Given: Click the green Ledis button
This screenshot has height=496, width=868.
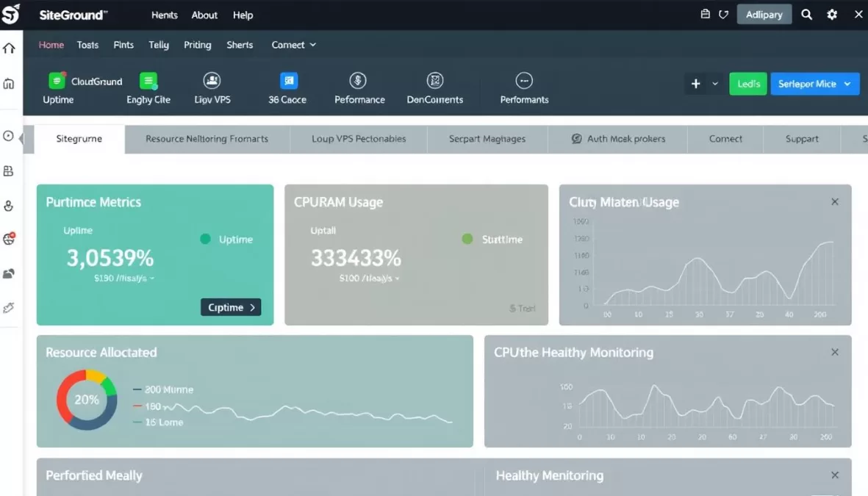Looking at the screenshot, I should tap(747, 84).
